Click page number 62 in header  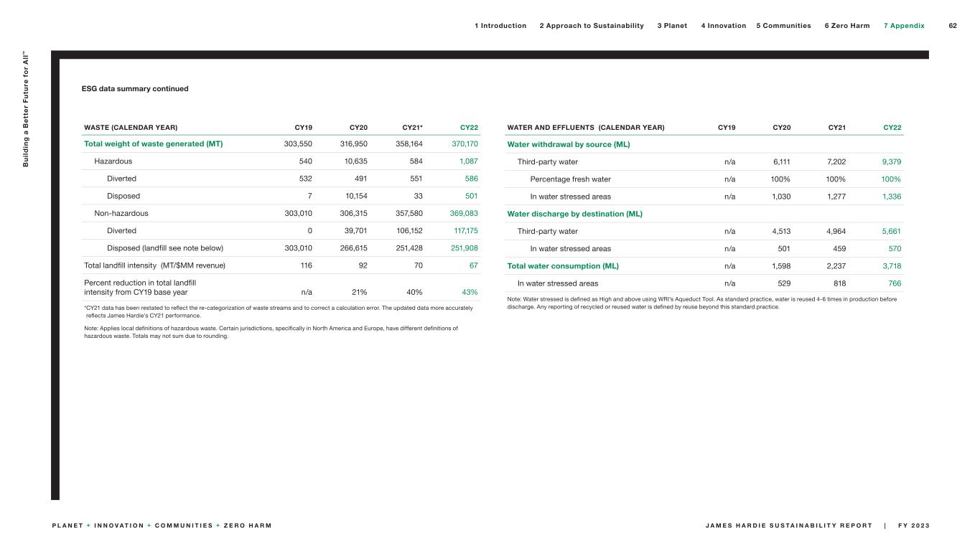(953, 26)
